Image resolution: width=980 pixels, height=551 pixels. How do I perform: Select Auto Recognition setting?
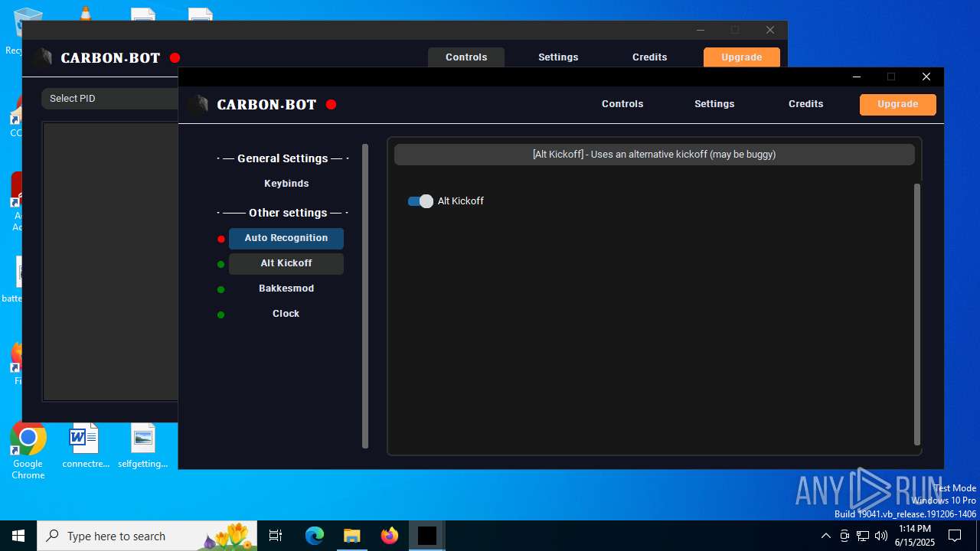click(x=286, y=238)
